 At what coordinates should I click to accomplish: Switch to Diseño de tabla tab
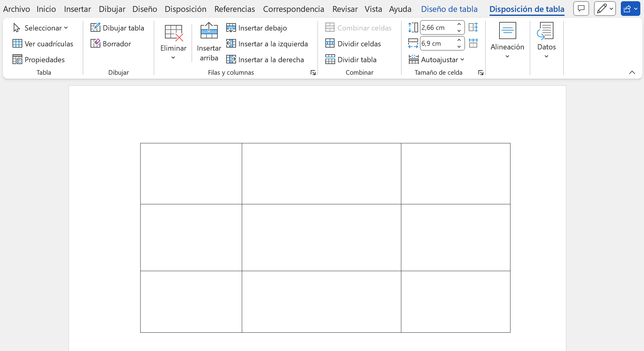coord(449,9)
